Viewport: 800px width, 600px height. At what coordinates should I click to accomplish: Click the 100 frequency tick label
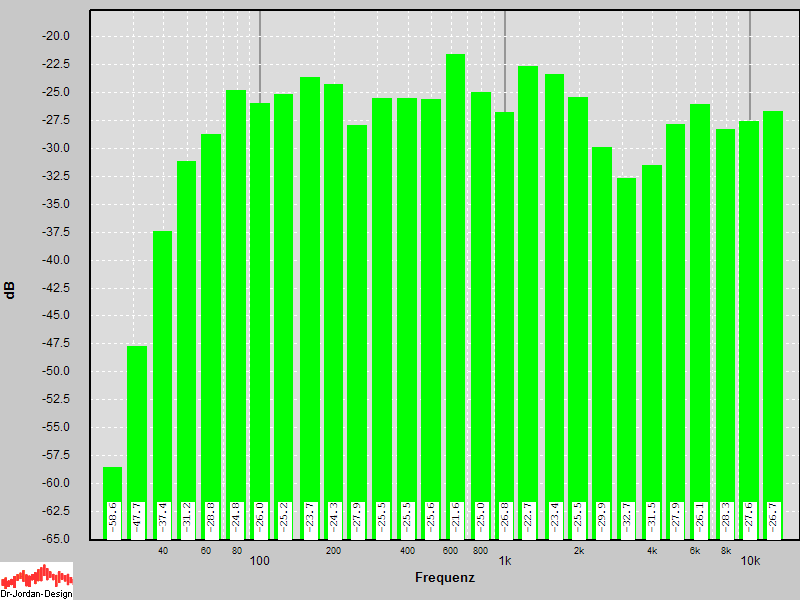[260, 561]
